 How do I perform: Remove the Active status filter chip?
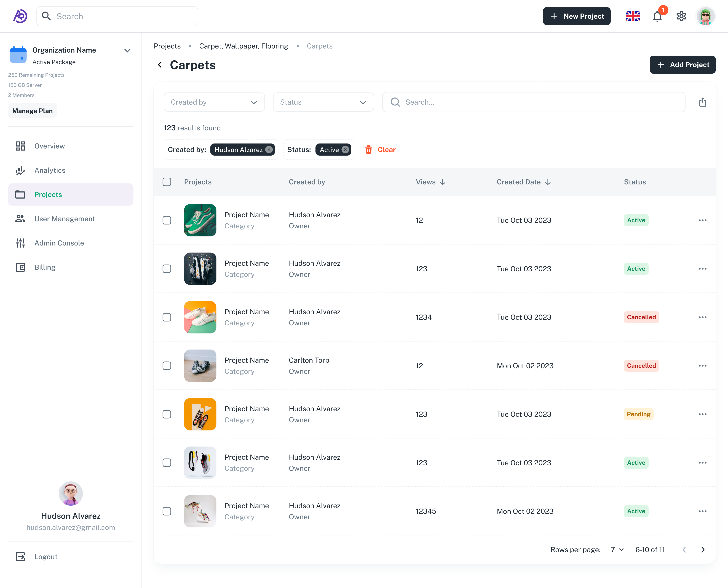click(x=345, y=150)
